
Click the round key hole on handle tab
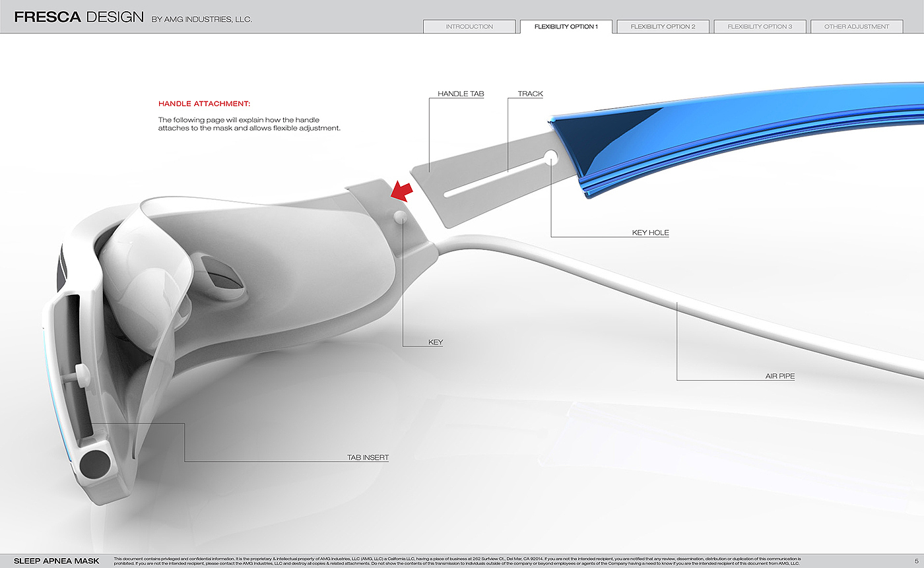click(550, 156)
